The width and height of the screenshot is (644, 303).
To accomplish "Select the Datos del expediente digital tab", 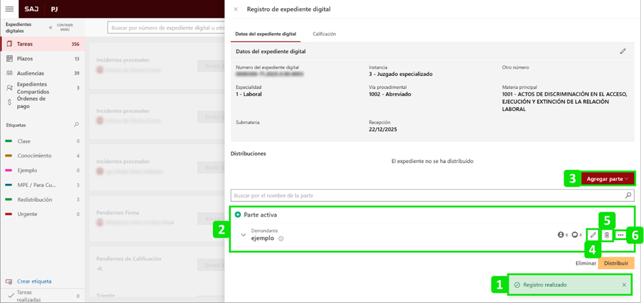I will pyautogui.click(x=265, y=34).
